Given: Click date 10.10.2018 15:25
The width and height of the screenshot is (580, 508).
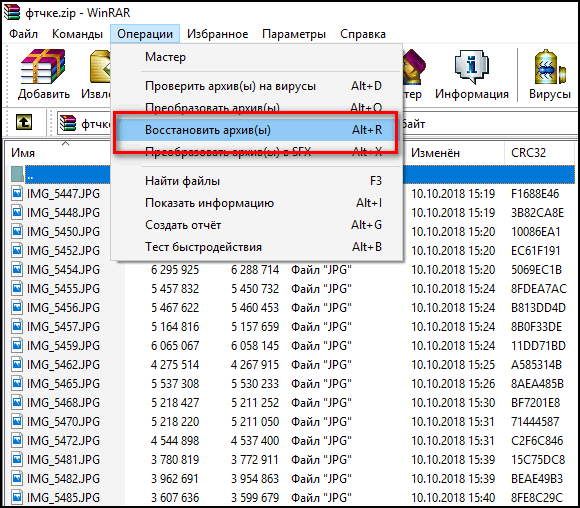Looking at the screenshot, I should pyautogui.click(x=453, y=364).
